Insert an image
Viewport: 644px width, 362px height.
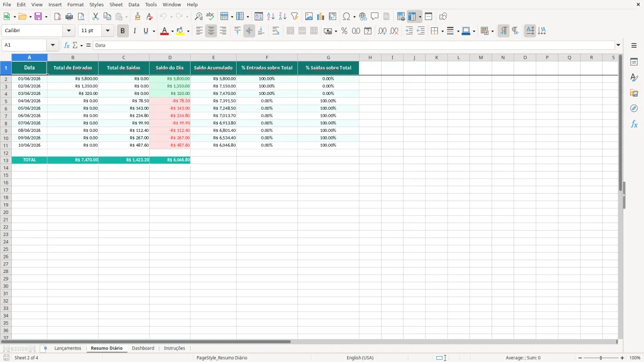point(309,17)
